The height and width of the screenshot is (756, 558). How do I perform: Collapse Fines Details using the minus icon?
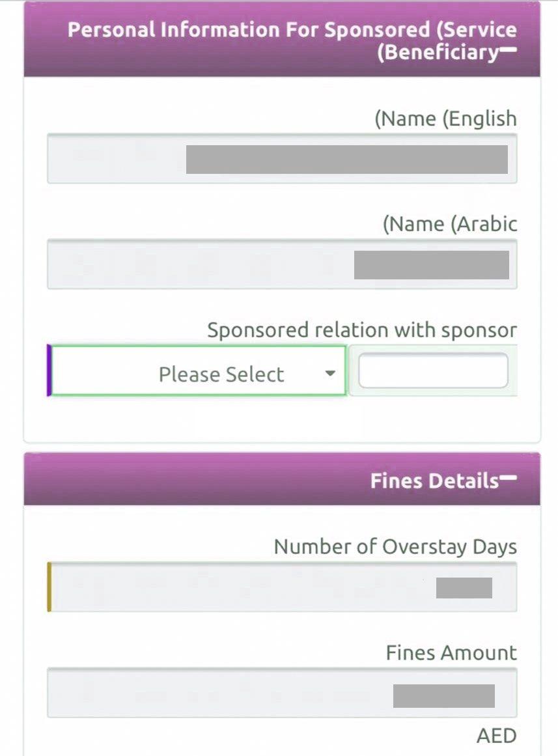(509, 479)
